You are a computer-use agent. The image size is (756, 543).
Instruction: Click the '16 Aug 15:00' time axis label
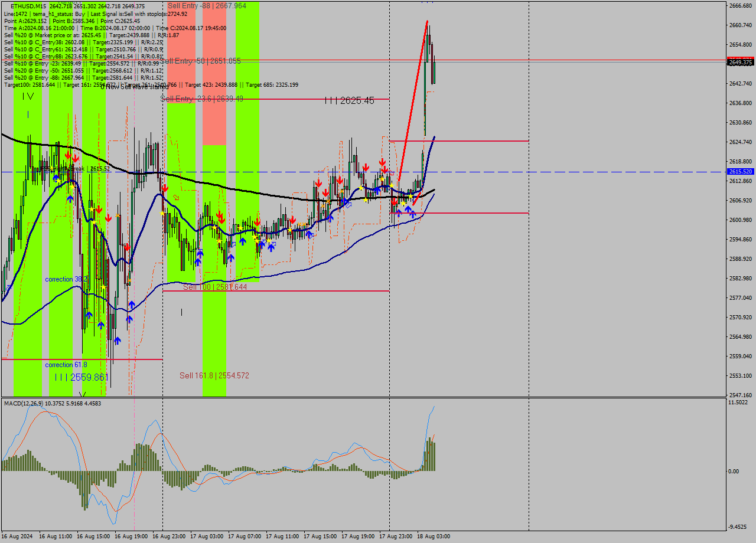93,537
